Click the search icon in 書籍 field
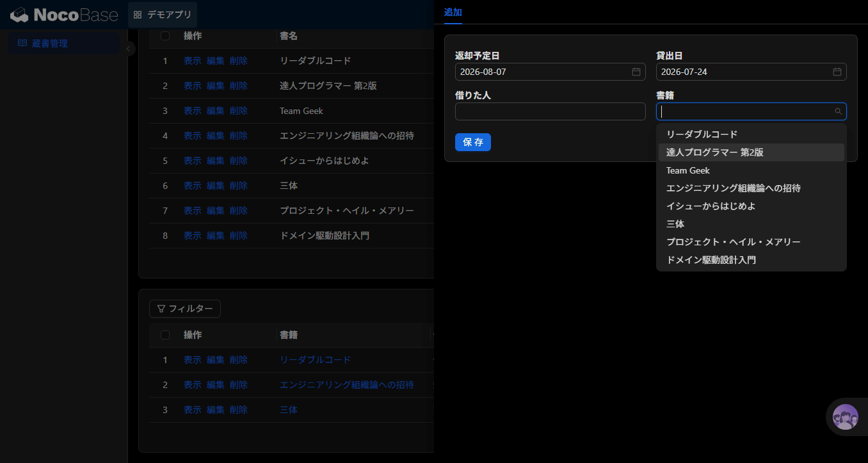Image resolution: width=868 pixels, height=463 pixels. (x=838, y=111)
